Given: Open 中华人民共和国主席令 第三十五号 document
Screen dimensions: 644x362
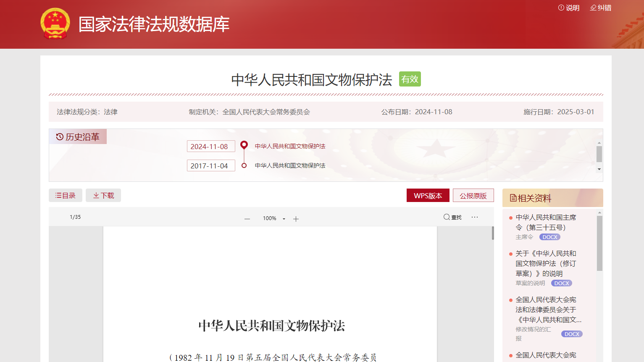Looking at the screenshot, I should [x=546, y=222].
